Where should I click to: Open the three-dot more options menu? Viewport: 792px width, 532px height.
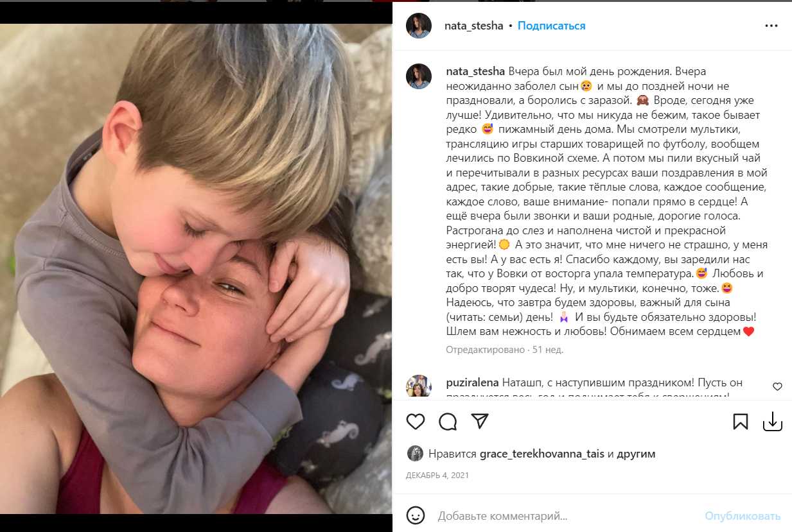tap(771, 26)
